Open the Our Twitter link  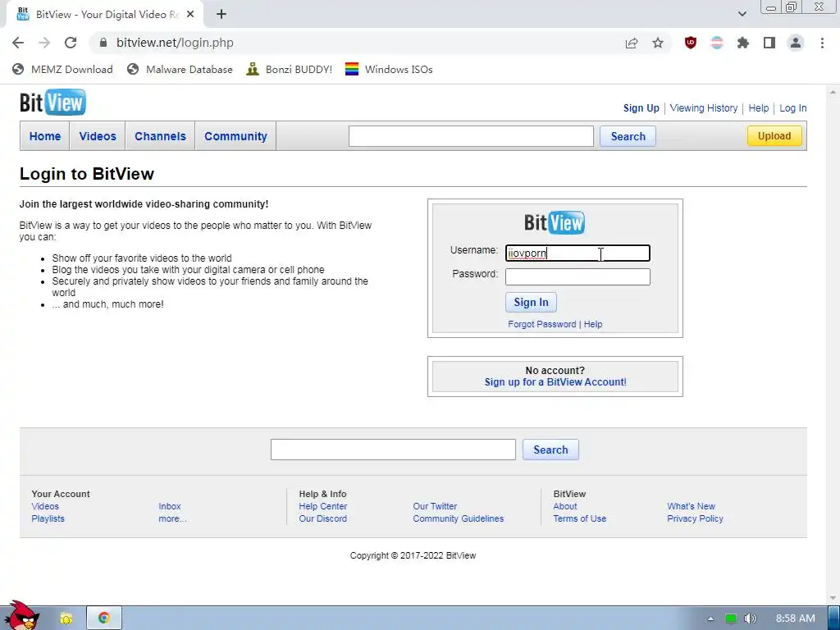(435, 506)
